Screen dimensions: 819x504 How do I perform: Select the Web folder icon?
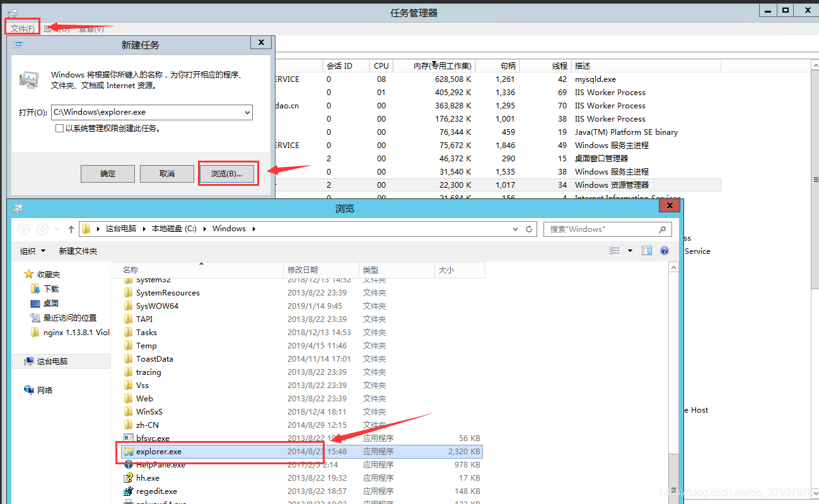click(x=129, y=399)
